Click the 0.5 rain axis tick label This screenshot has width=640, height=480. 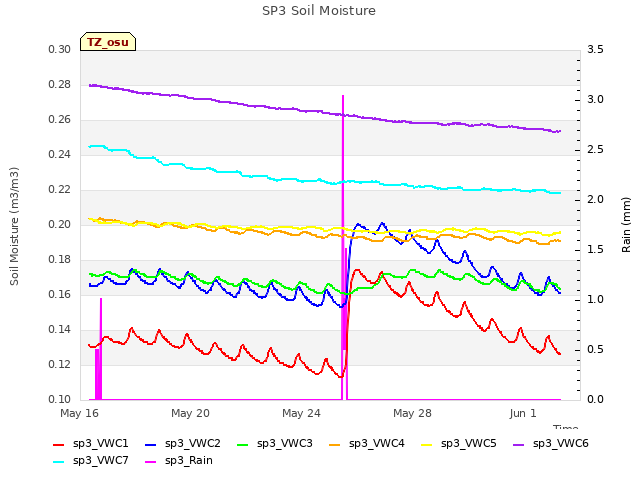click(595, 349)
